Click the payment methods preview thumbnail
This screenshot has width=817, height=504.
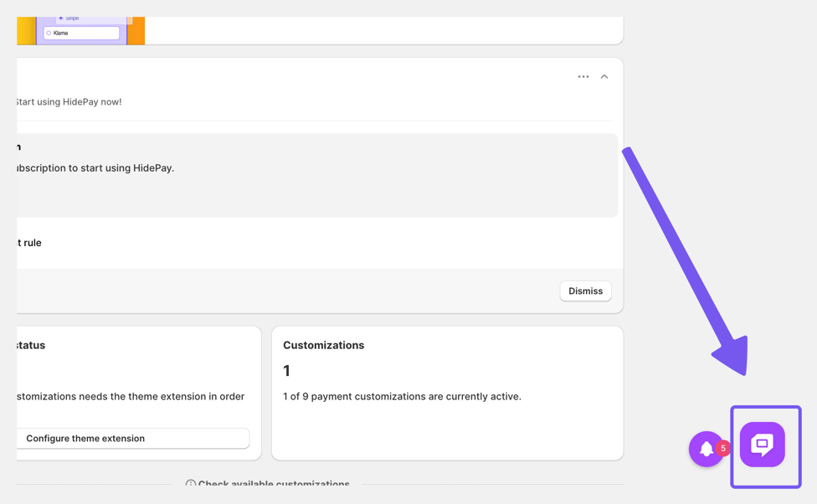(x=80, y=31)
